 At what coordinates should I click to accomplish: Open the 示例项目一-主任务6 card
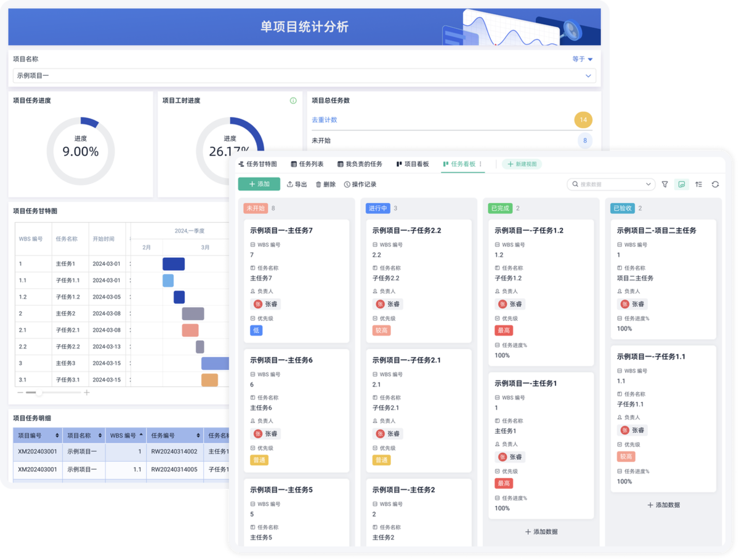[x=296, y=411]
